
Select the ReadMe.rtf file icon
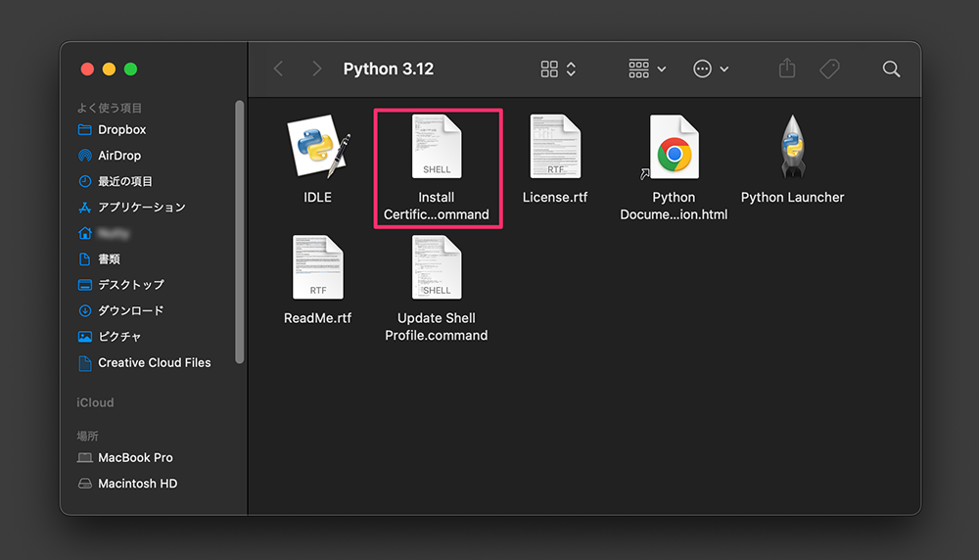click(x=318, y=267)
